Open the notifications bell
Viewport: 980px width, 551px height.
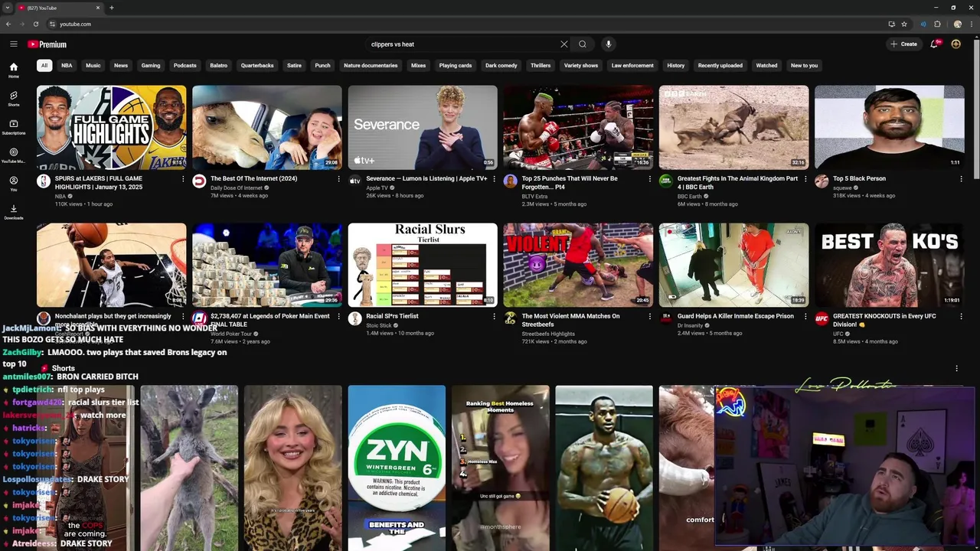[934, 44]
